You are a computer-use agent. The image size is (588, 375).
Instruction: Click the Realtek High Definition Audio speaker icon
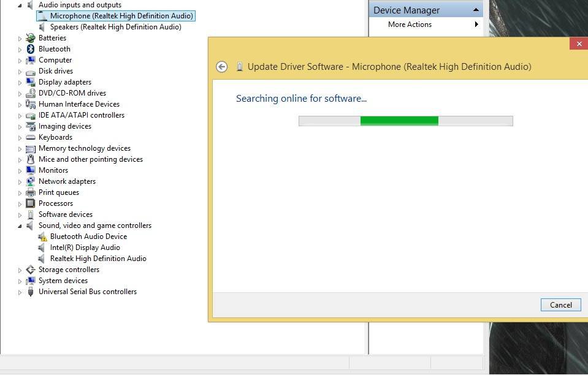tap(42, 259)
